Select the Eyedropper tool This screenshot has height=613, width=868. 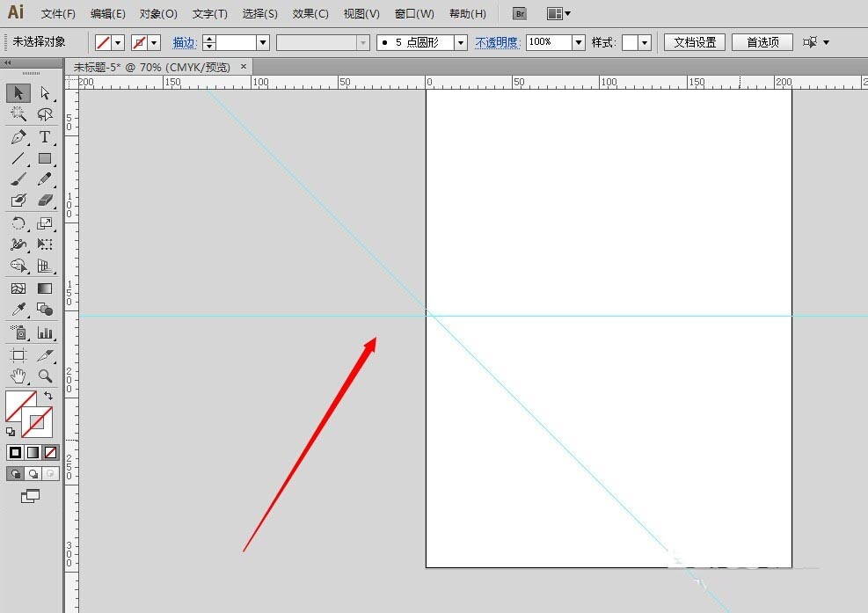click(x=18, y=310)
